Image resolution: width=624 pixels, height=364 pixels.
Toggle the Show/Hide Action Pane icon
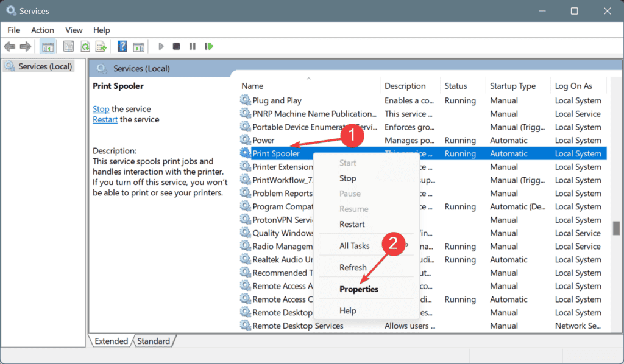point(138,46)
